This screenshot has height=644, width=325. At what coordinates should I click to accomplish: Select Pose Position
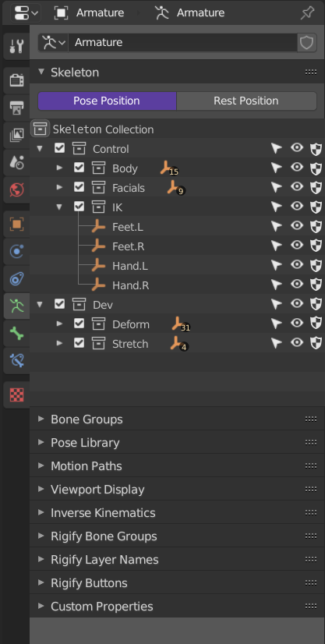coord(107,101)
